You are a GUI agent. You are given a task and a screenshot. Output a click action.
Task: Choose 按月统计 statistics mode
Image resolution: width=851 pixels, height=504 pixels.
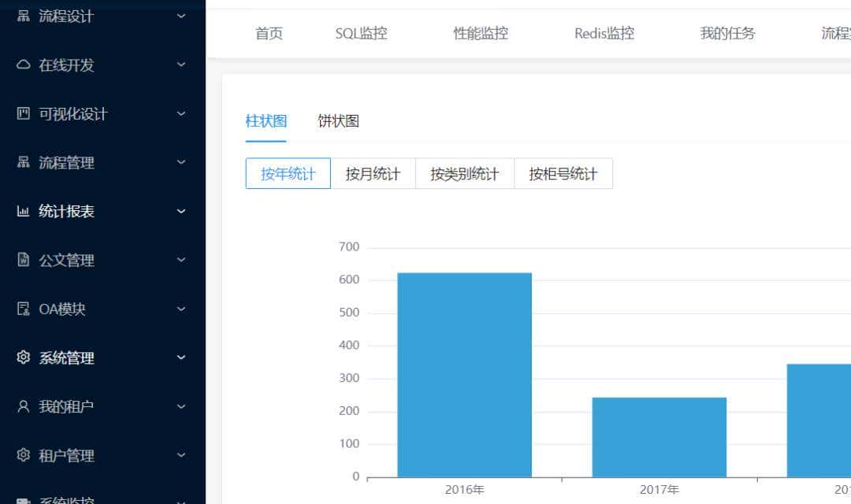373,173
